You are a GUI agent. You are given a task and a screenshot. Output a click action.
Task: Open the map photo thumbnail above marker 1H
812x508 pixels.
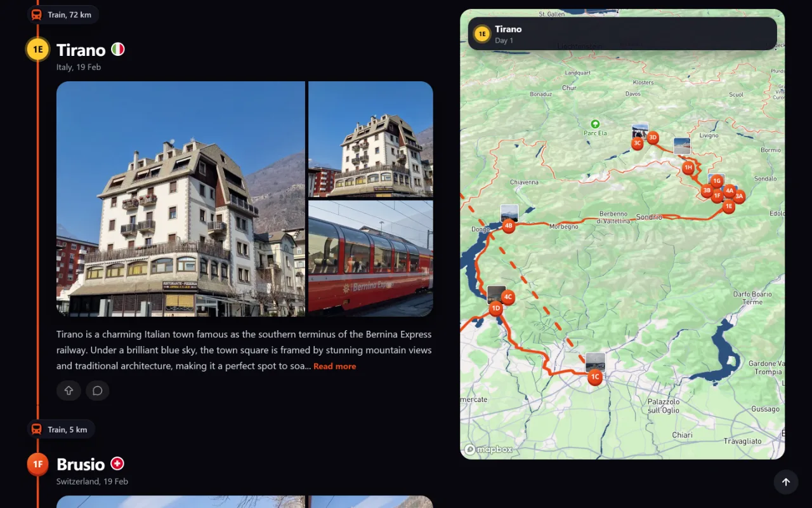(682, 146)
